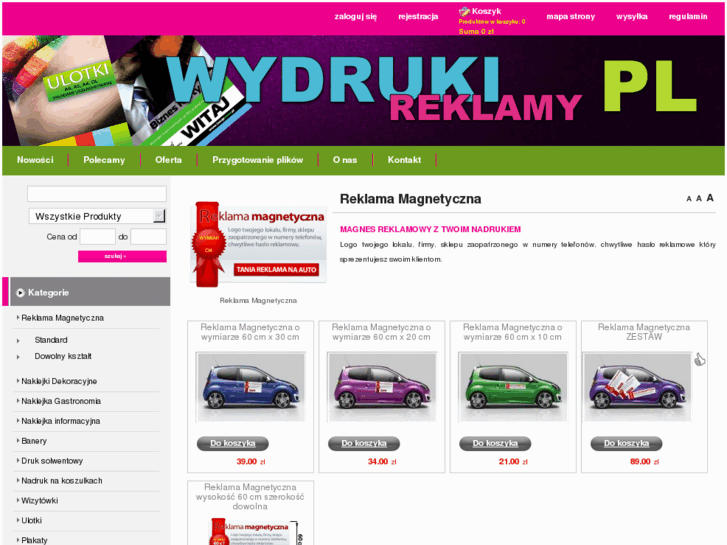Open the blue car product thumbnail
Image resolution: width=727 pixels, height=545 pixels.
[250, 387]
